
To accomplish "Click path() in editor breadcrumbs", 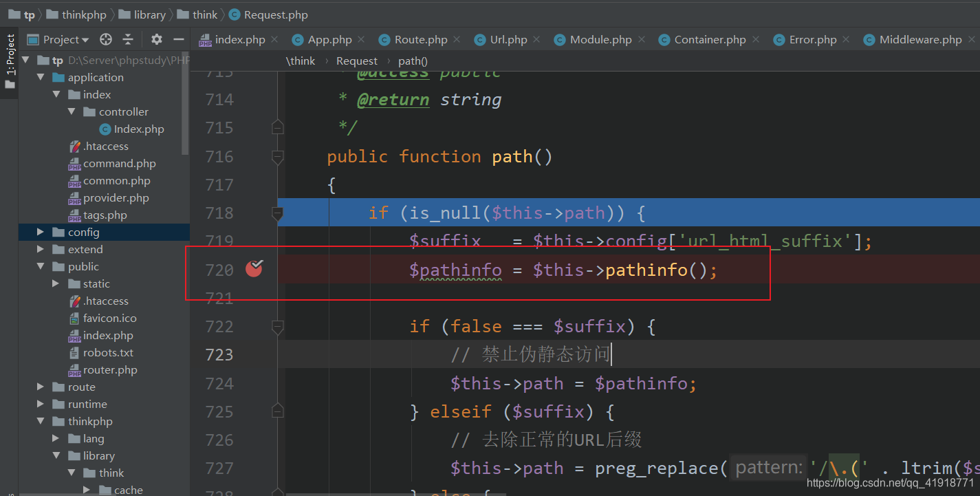I will tap(413, 61).
